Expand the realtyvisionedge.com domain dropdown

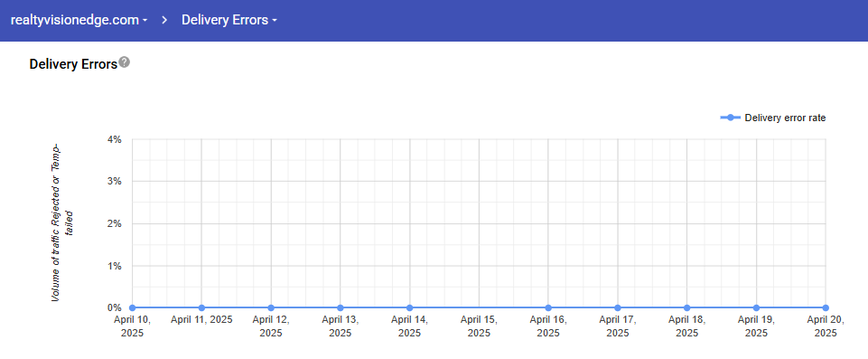pos(79,21)
